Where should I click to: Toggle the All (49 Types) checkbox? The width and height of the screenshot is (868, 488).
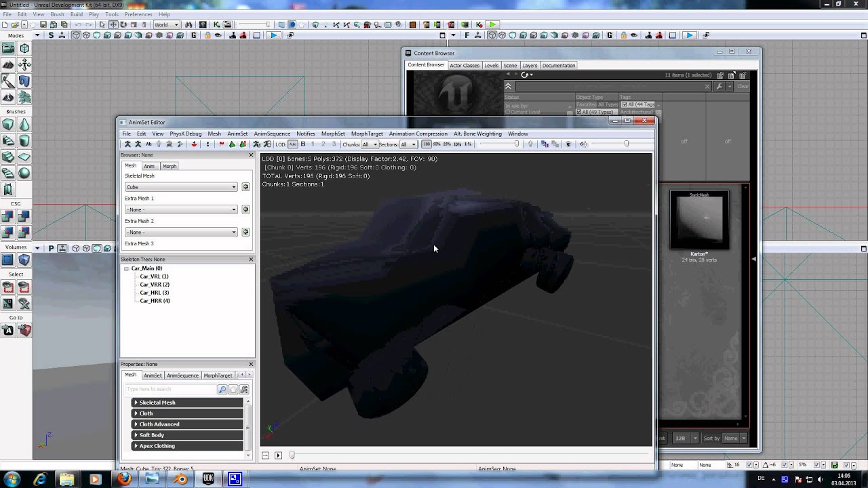pos(578,112)
